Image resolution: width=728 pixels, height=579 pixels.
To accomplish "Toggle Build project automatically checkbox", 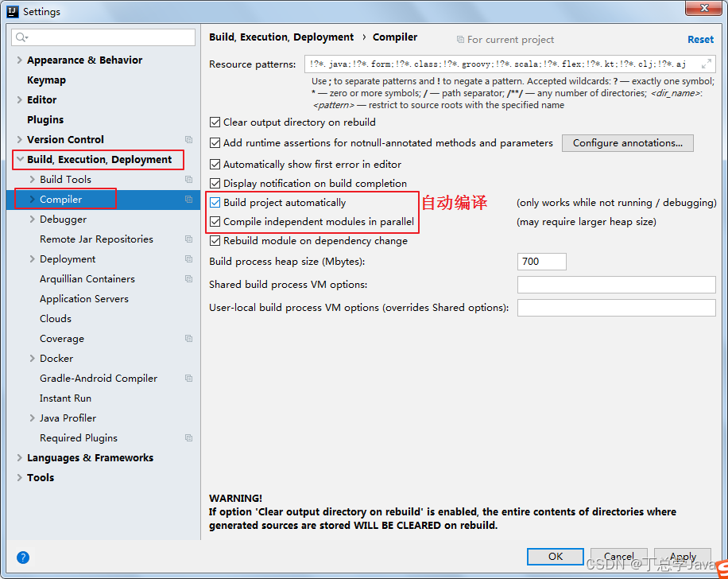I will tap(215, 202).
